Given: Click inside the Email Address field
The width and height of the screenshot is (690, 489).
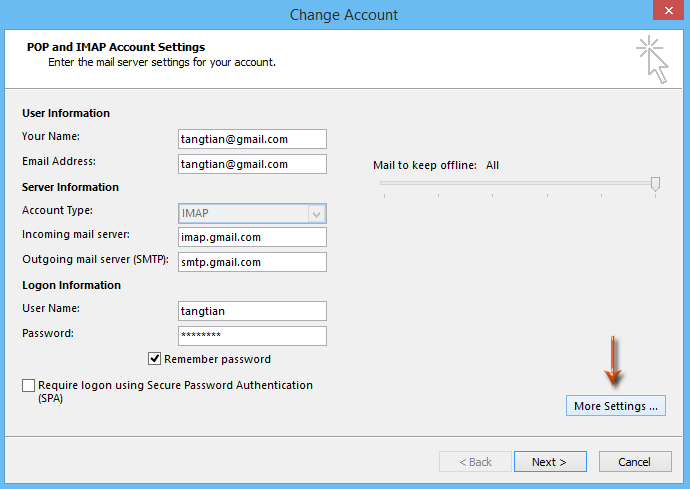Looking at the screenshot, I should [252, 164].
